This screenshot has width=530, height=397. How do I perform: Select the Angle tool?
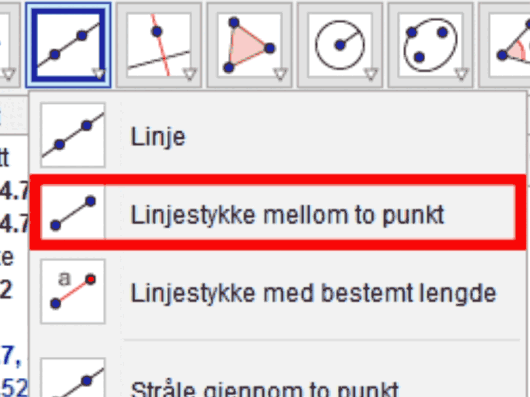coord(505,45)
